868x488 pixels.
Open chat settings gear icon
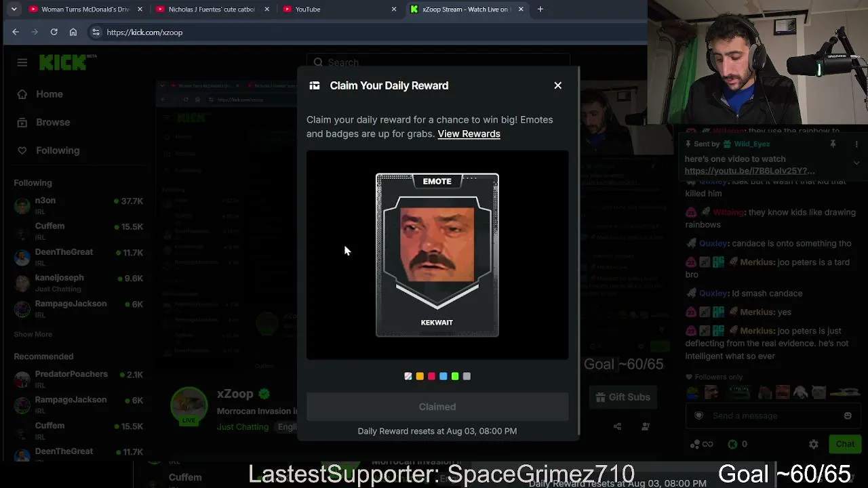[814, 445]
